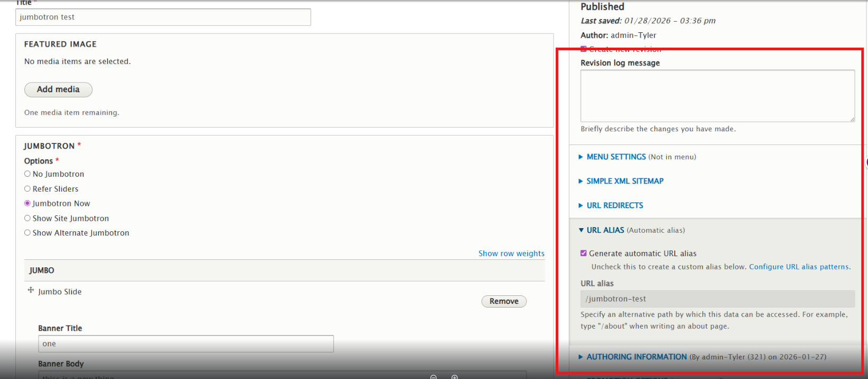868x379 pixels.
Task: Click the Revision log message resize grip
Action: (852, 119)
